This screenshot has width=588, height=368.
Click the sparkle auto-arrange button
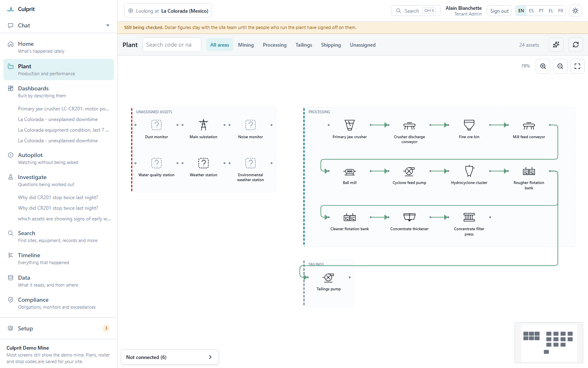tap(556, 45)
